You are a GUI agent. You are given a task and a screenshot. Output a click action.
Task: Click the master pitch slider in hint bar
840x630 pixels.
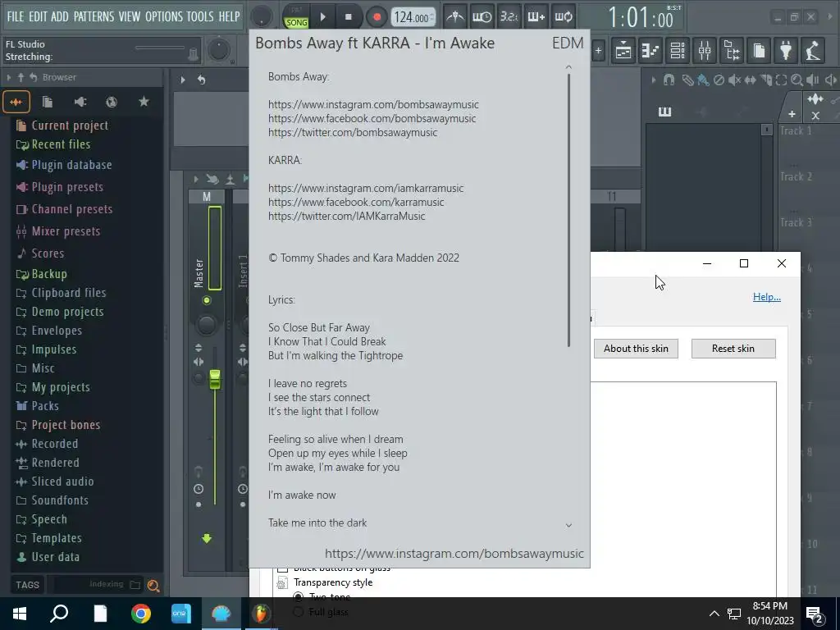click(x=161, y=48)
